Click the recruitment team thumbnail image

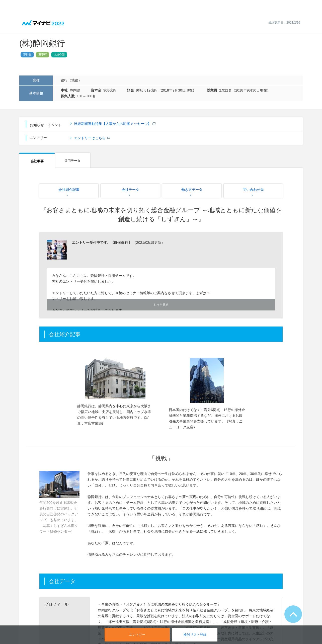coord(57,250)
